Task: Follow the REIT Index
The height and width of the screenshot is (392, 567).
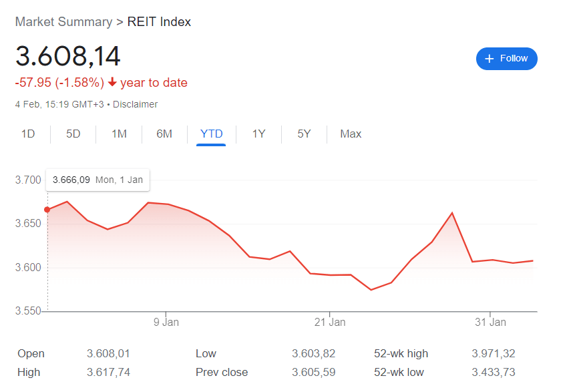Action: click(506, 59)
